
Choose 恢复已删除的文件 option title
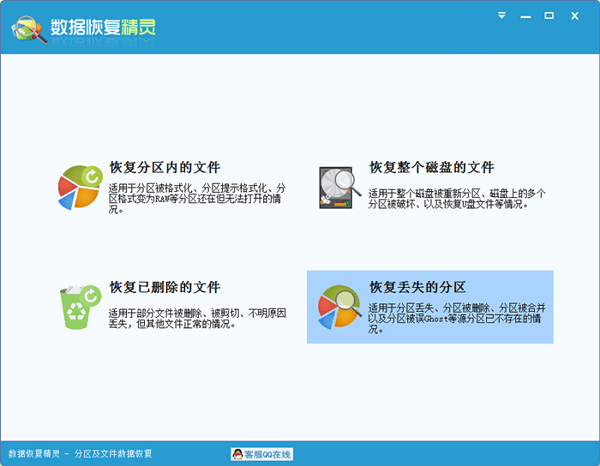(165, 287)
